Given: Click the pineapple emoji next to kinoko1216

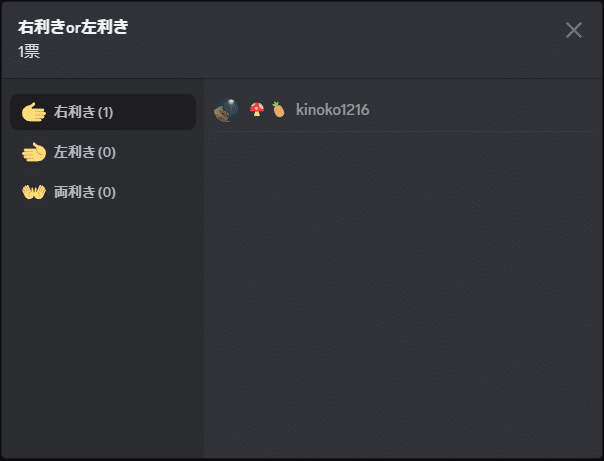Looking at the screenshot, I should 278,109.
